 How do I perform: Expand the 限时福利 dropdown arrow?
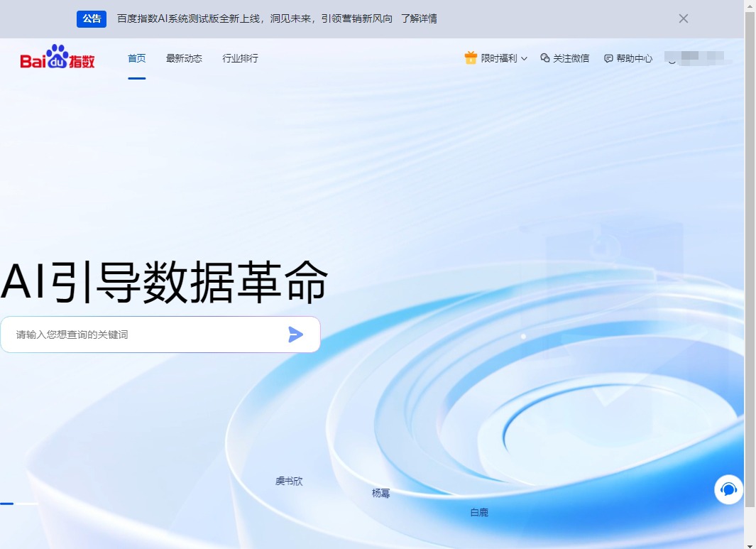pos(524,58)
